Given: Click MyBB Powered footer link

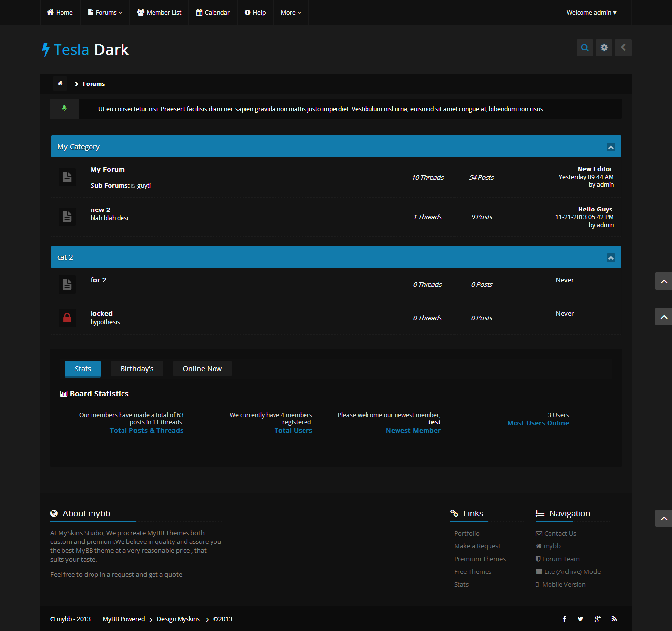Looking at the screenshot, I should (x=123, y=619).
